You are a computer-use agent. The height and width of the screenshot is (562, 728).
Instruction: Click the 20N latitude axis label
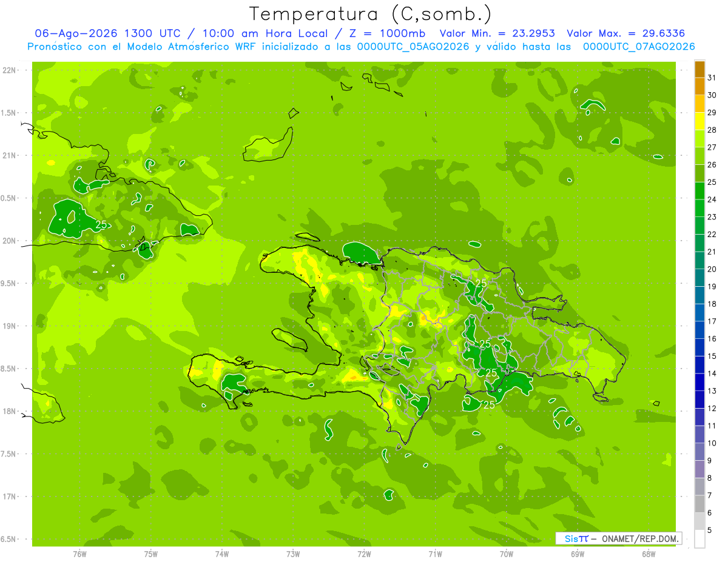pyautogui.click(x=8, y=241)
